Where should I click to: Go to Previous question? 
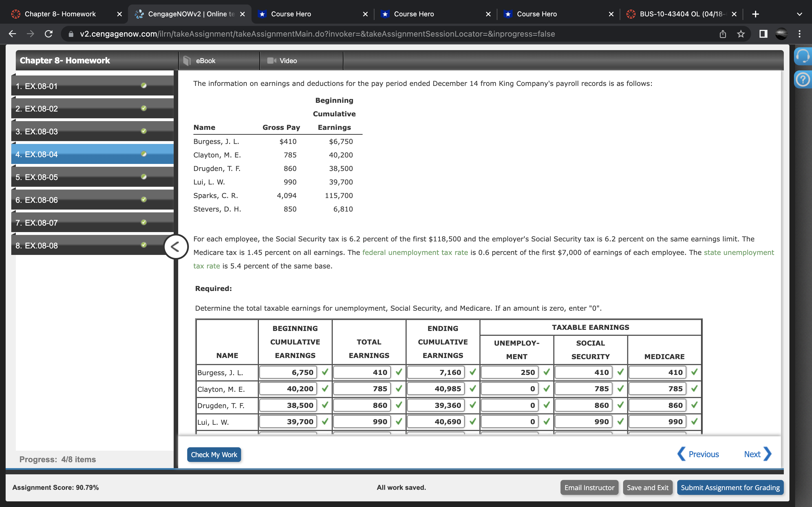coord(699,454)
